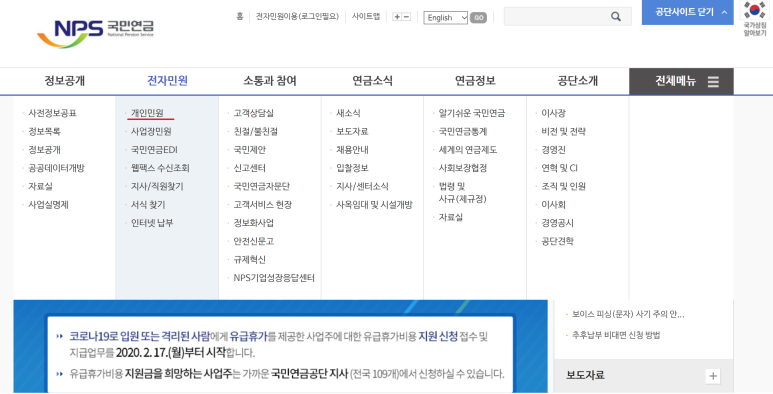The image size is (773, 394).
Task: Open 국민연금통계 submenu item
Action: point(462,131)
